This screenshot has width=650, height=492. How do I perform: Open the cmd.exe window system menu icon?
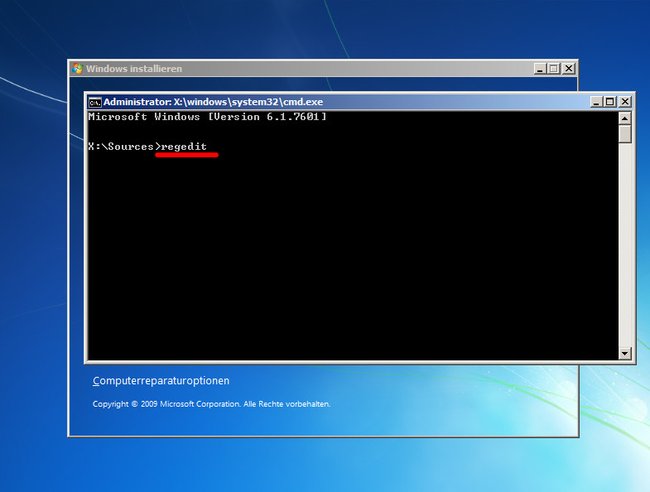95,102
